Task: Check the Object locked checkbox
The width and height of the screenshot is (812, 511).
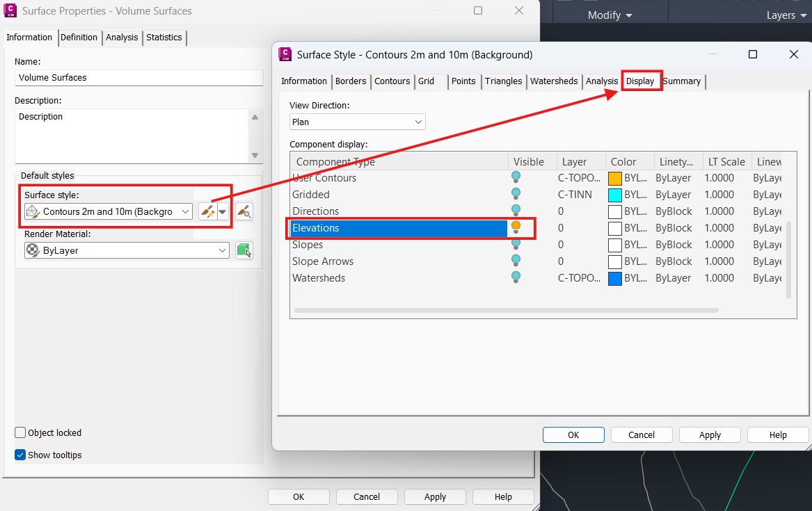Action: click(x=21, y=432)
